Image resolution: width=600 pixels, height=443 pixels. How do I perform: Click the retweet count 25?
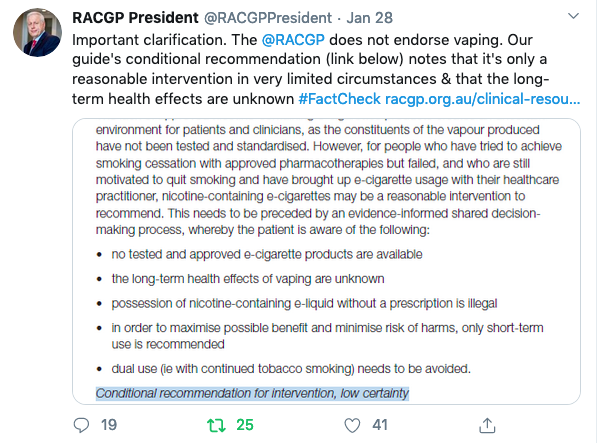click(x=245, y=425)
